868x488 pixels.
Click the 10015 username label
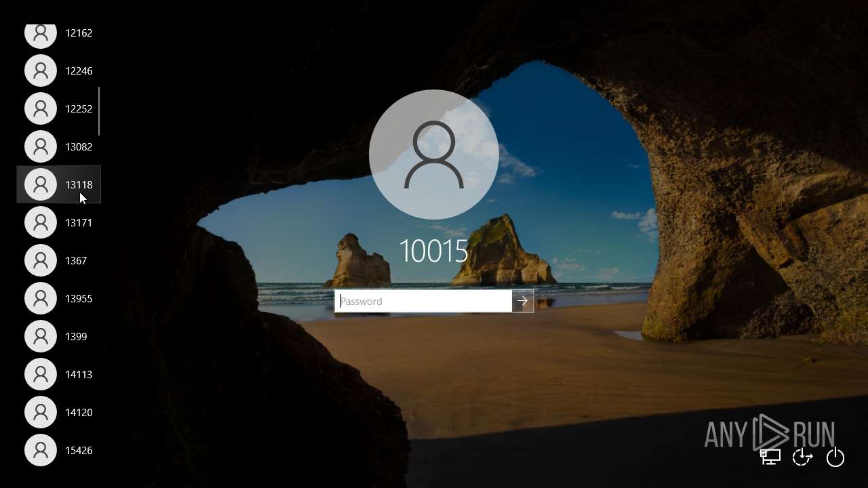tap(434, 251)
